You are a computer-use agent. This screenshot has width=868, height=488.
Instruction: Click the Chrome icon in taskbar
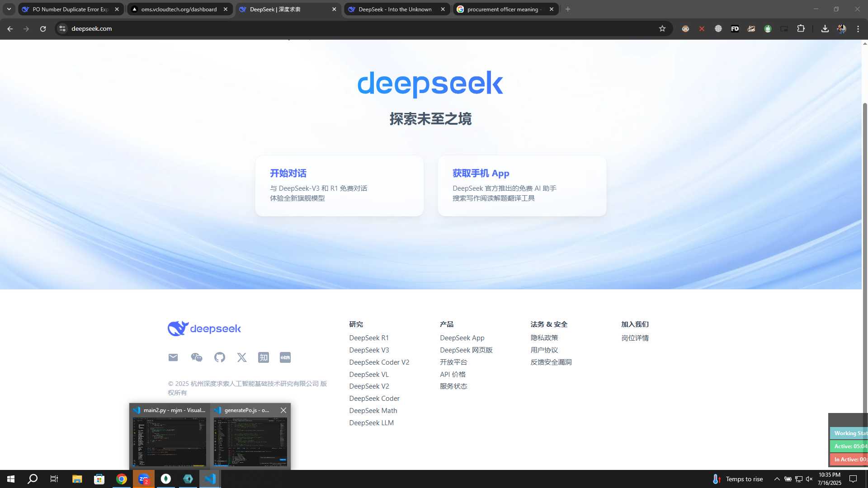tap(122, 479)
